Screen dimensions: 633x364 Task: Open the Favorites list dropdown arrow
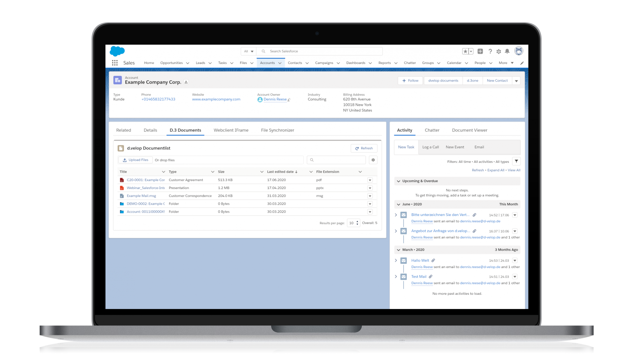pyautogui.click(x=471, y=51)
